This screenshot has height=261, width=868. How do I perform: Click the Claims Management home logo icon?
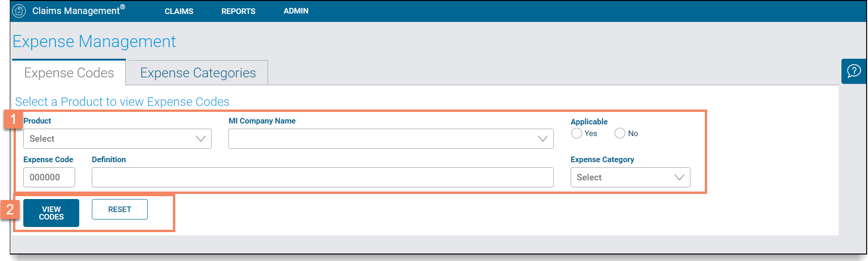[19, 11]
